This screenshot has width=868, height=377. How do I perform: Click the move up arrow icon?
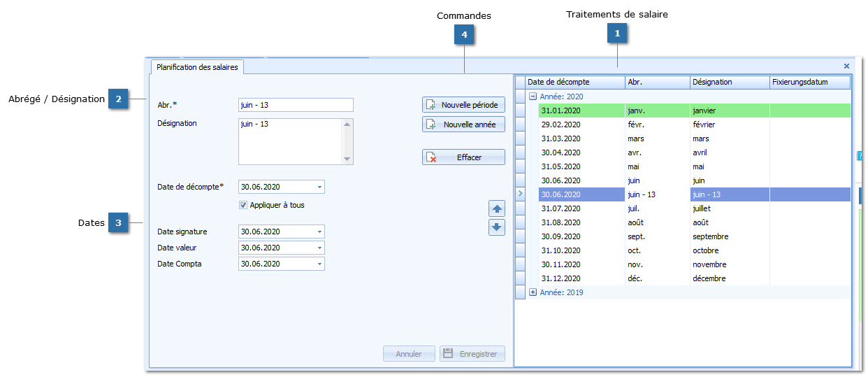tap(496, 208)
